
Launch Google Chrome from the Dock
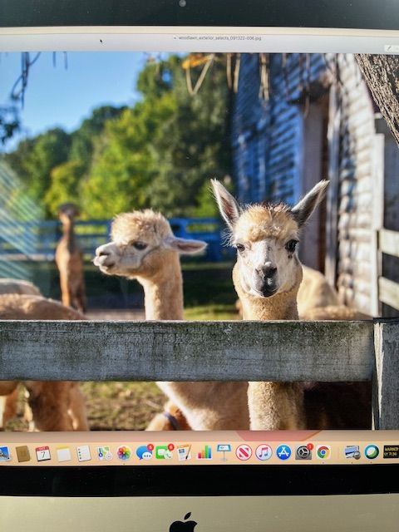323,452
